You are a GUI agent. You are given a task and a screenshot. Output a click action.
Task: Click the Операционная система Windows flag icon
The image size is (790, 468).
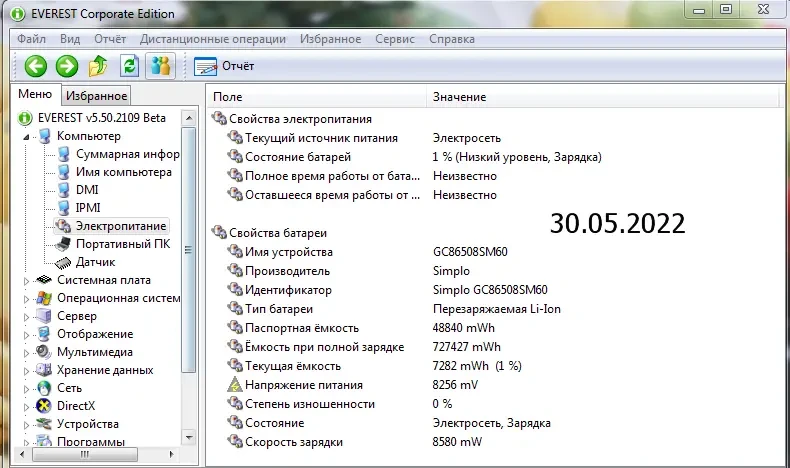[x=44, y=298]
